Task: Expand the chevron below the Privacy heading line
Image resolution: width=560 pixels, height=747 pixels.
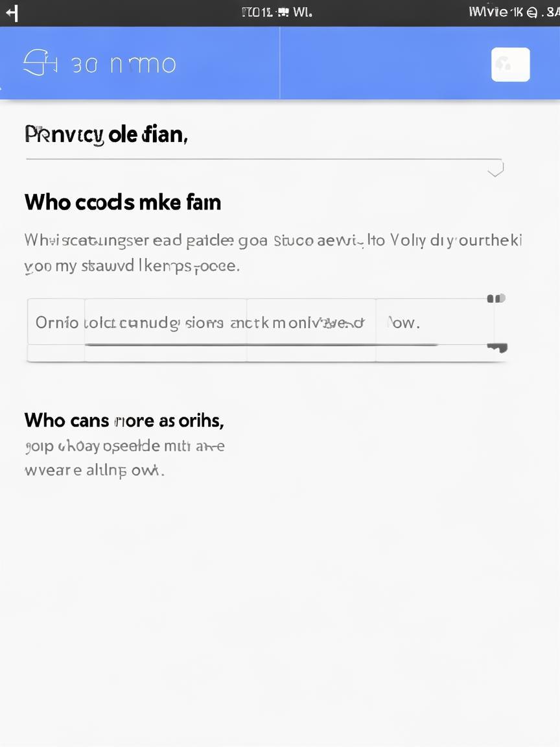Action: point(495,171)
